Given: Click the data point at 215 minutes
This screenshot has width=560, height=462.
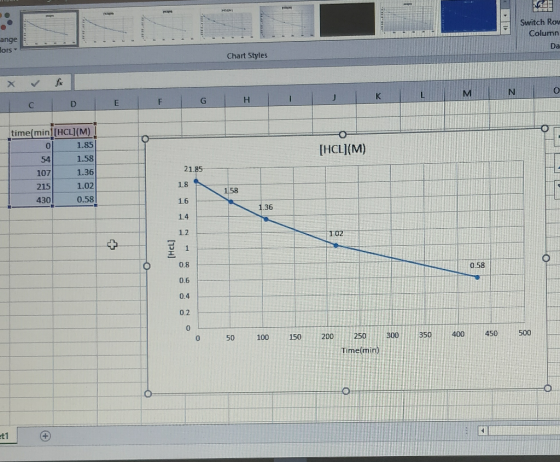Looking at the screenshot, I should 336,245.
